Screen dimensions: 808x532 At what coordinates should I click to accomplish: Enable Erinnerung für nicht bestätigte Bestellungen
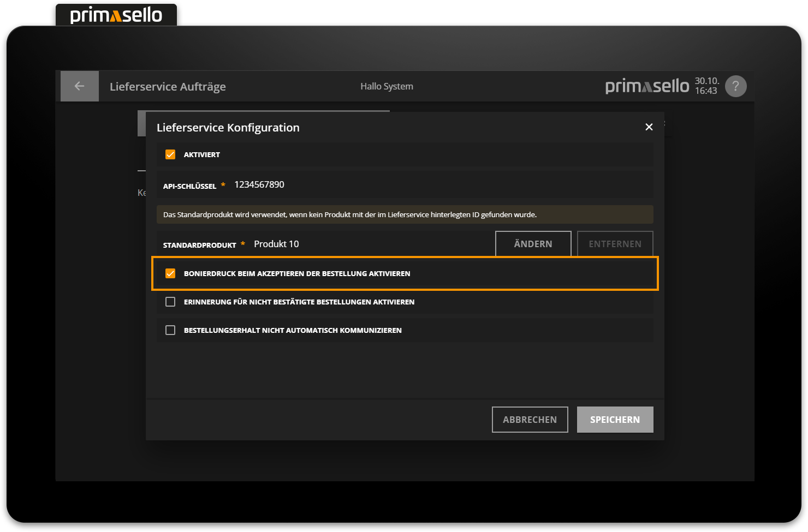[170, 301]
